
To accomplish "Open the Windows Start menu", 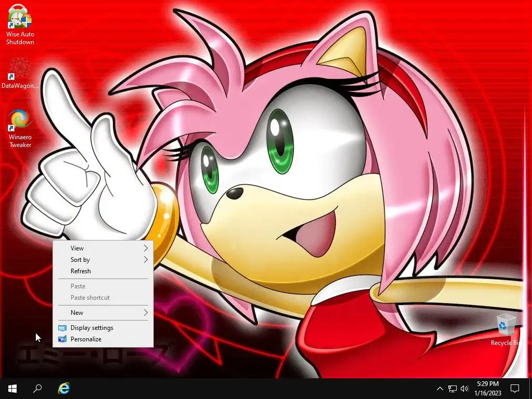I will click(x=12, y=388).
